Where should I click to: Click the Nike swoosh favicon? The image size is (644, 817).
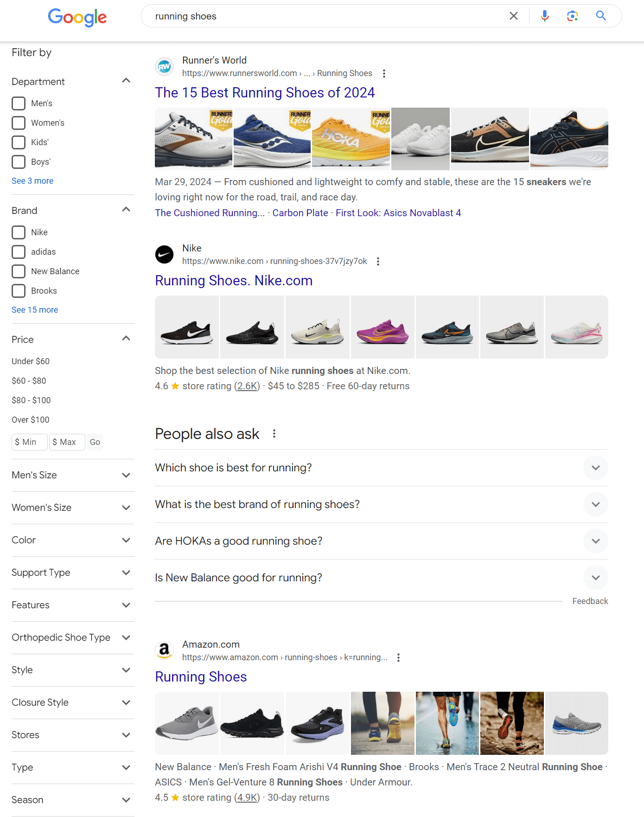coord(164,255)
